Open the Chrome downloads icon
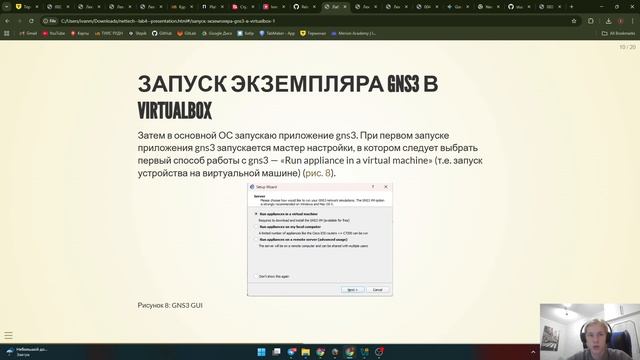 (x=608, y=21)
